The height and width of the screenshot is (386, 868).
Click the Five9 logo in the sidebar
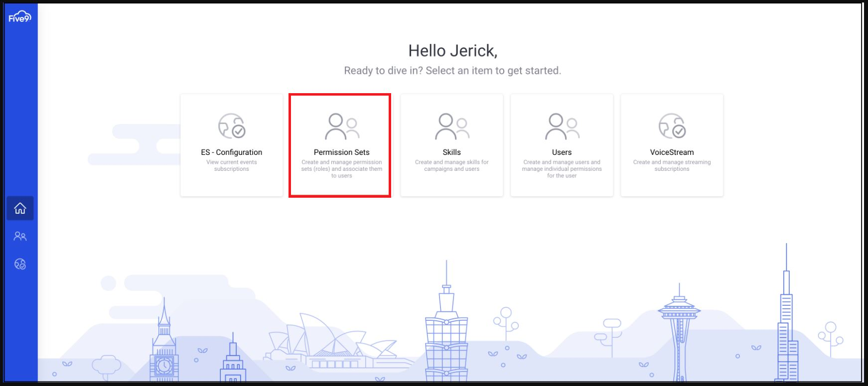point(20,18)
